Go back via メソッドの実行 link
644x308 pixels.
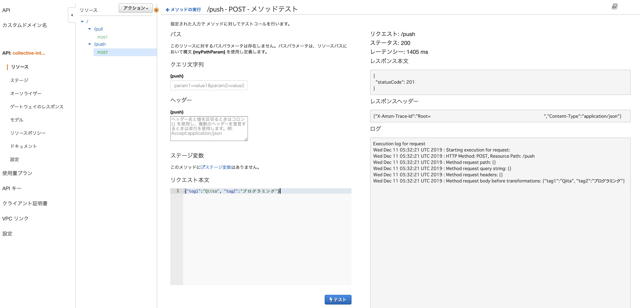[x=185, y=10]
